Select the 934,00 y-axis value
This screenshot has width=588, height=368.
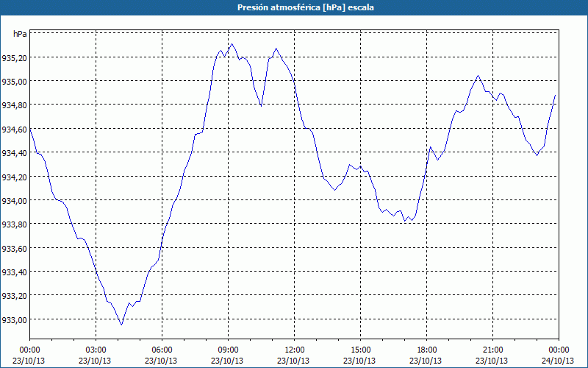click(14, 200)
